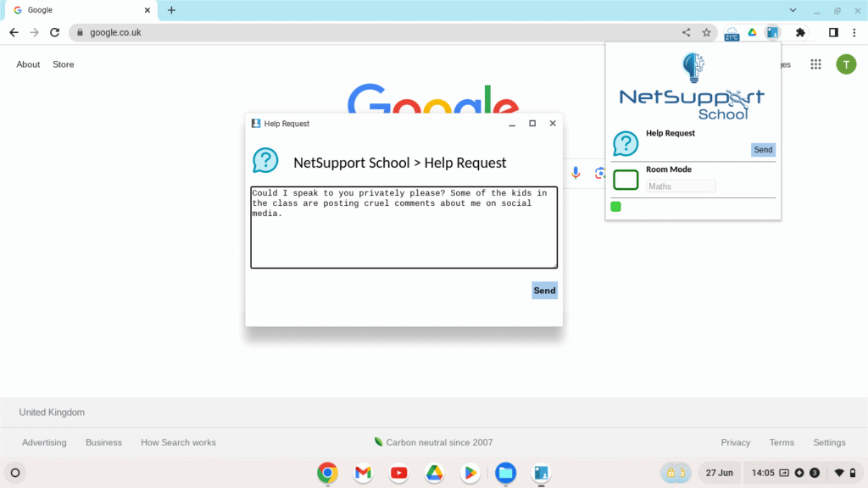The width and height of the screenshot is (868, 488).
Task: Open the Business footer link
Action: tap(103, 442)
